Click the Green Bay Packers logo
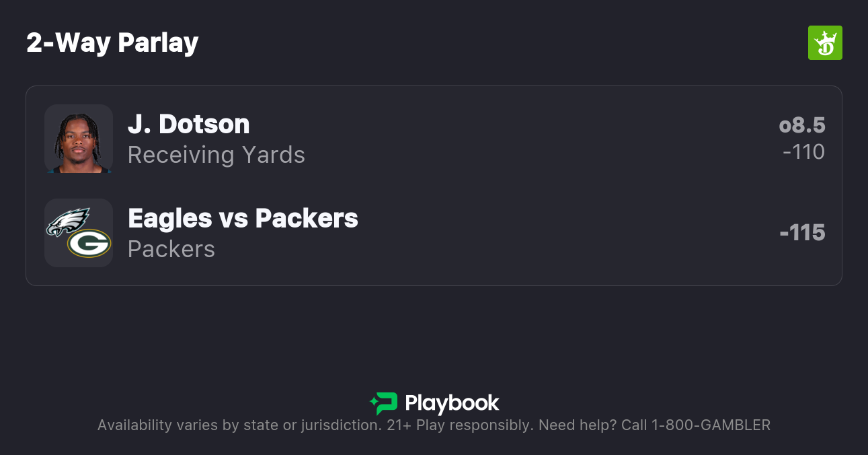This screenshot has width=868, height=455. click(89, 244)
